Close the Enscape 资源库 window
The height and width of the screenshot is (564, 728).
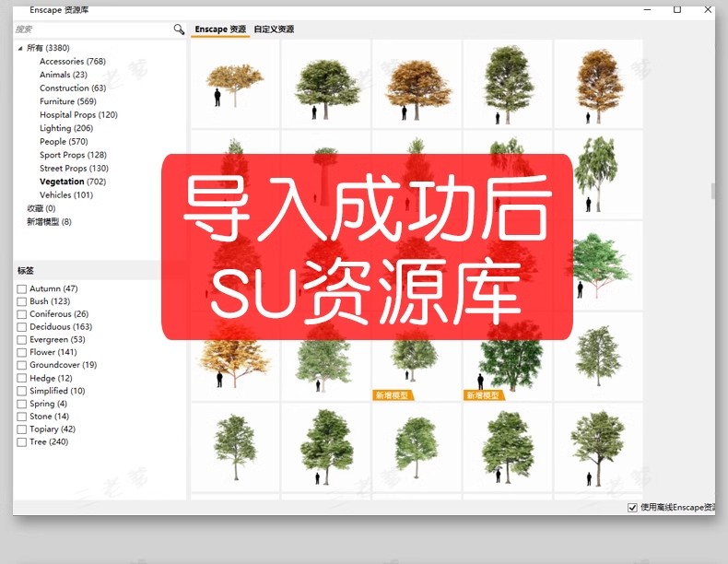(x=708, y=9)
